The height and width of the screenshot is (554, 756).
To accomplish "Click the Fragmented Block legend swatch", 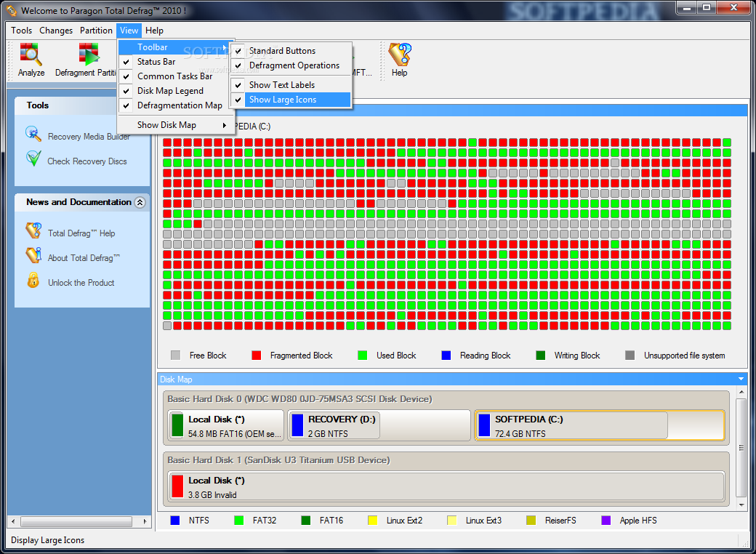I will 257,356.
